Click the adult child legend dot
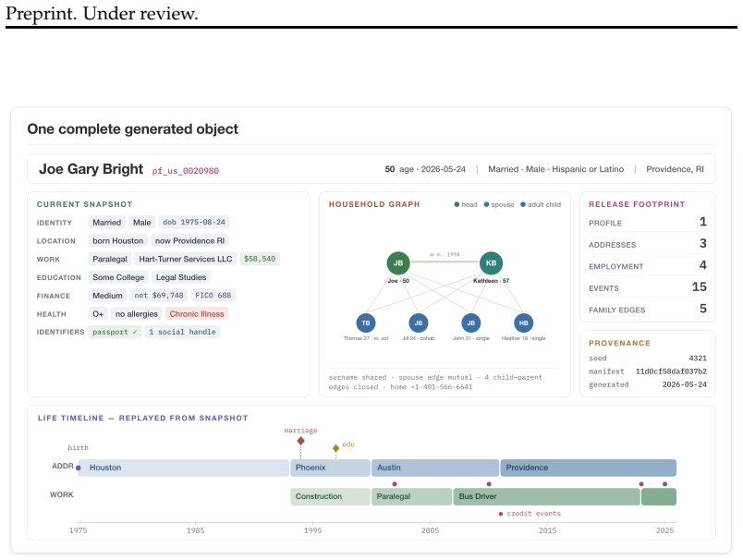The height and width of the screenshot is (560, 743). pos(523,204)
